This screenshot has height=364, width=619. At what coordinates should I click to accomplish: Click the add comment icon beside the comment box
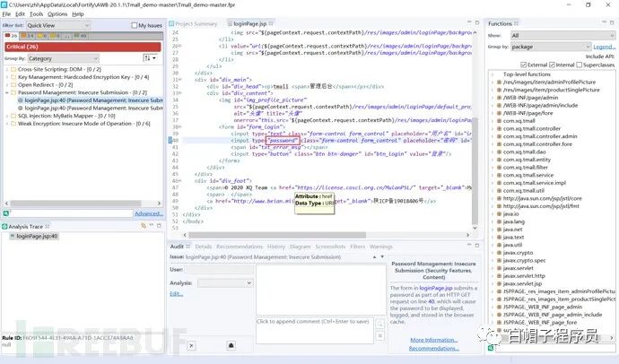pyautogui.click(x=379, y=324)
